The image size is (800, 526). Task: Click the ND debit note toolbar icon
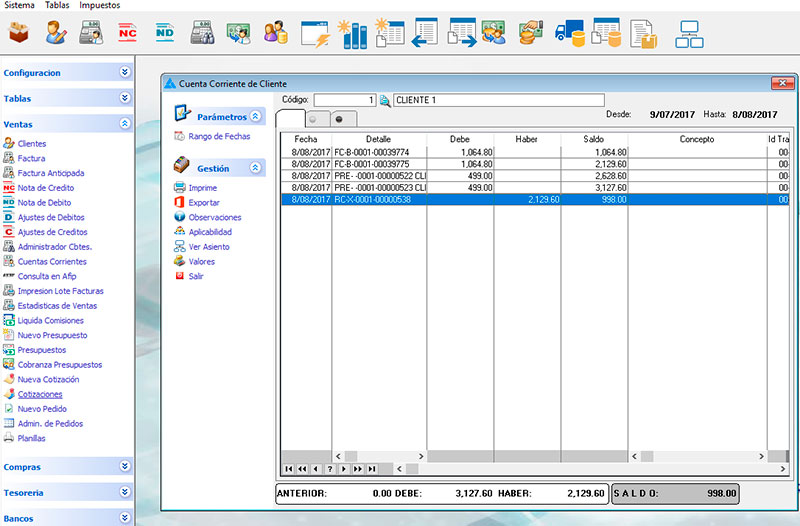click(x=165, y=33)
